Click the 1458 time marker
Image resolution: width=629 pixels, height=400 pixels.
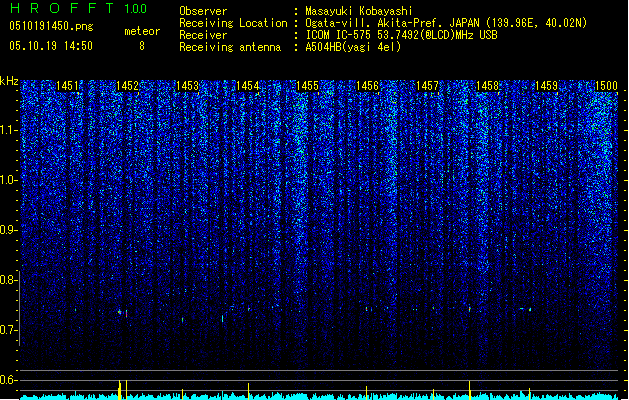click(487, 86)
